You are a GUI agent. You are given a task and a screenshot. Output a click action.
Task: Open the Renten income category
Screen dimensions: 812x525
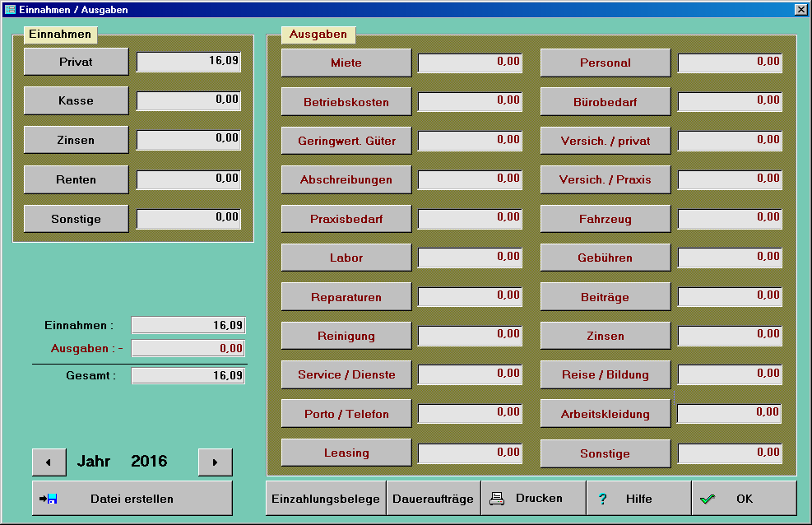tap(76, 179)
